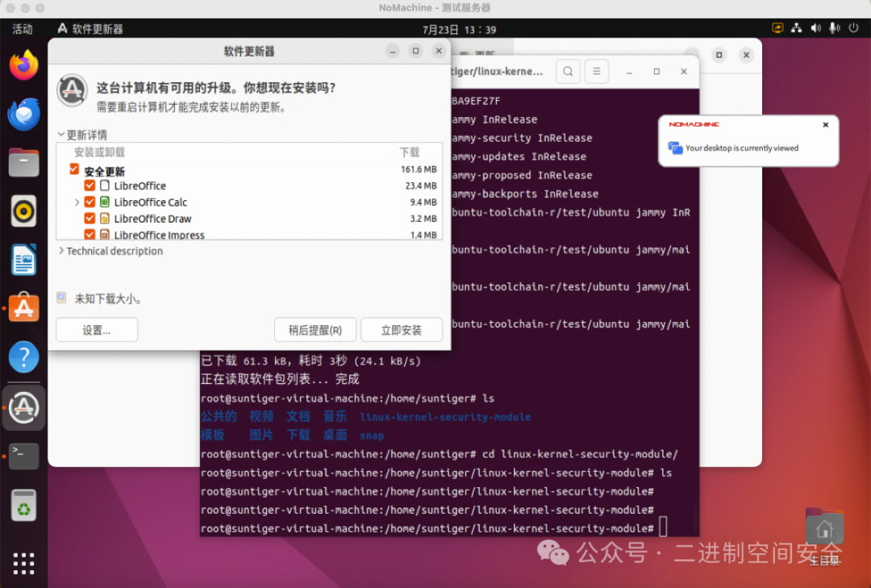Viewport: 871px width, 588px height.
Task: Click the 设置... button
Action: tap(97, 330)
